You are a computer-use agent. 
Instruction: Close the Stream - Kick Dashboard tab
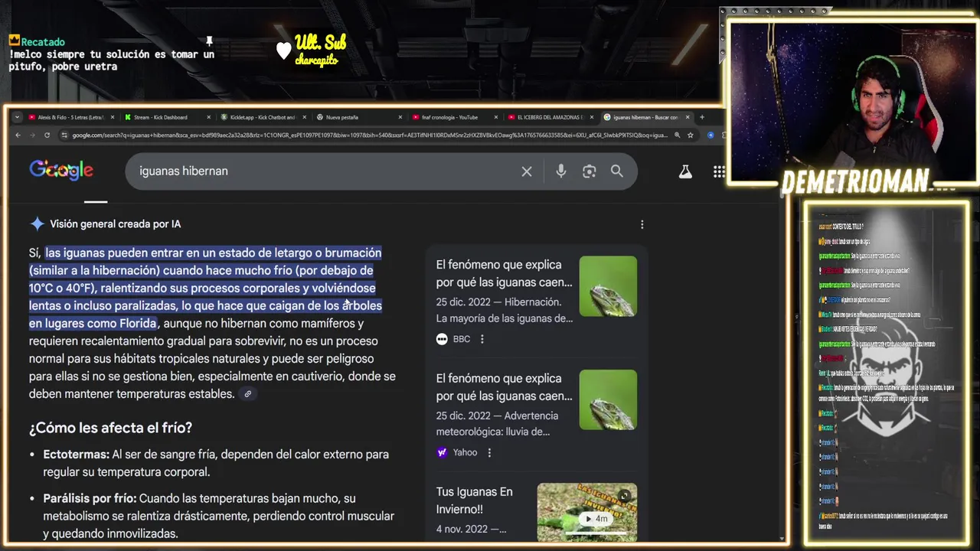coord(207,117)
